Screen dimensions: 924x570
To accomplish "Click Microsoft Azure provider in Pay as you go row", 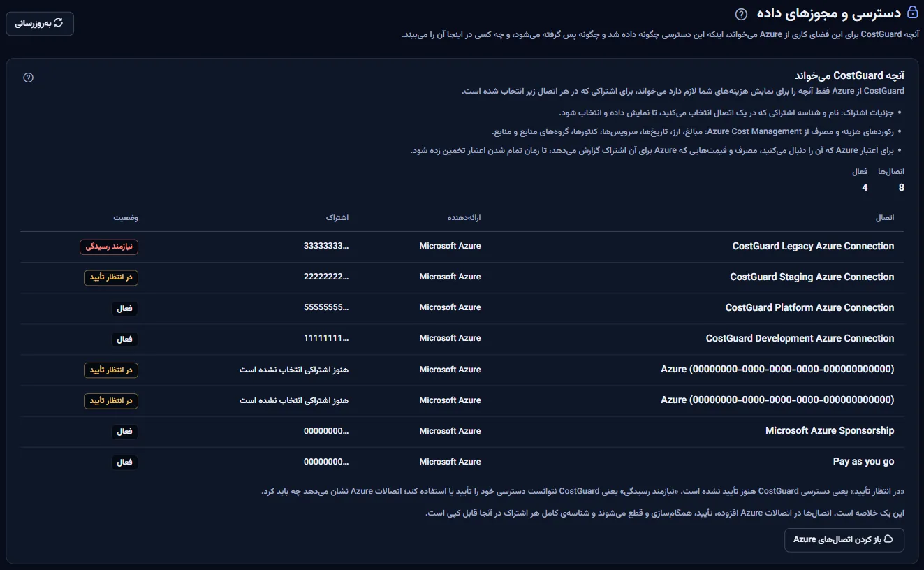I will (x=450, y=462).
